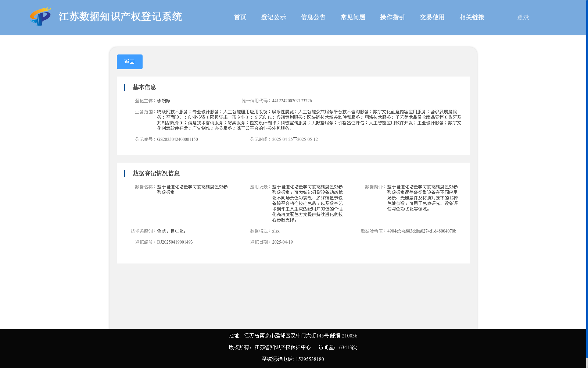
Task: Select the hash value 4904efc4a883ddba0274d1d48004070b
Action: (x=422, y=231)
